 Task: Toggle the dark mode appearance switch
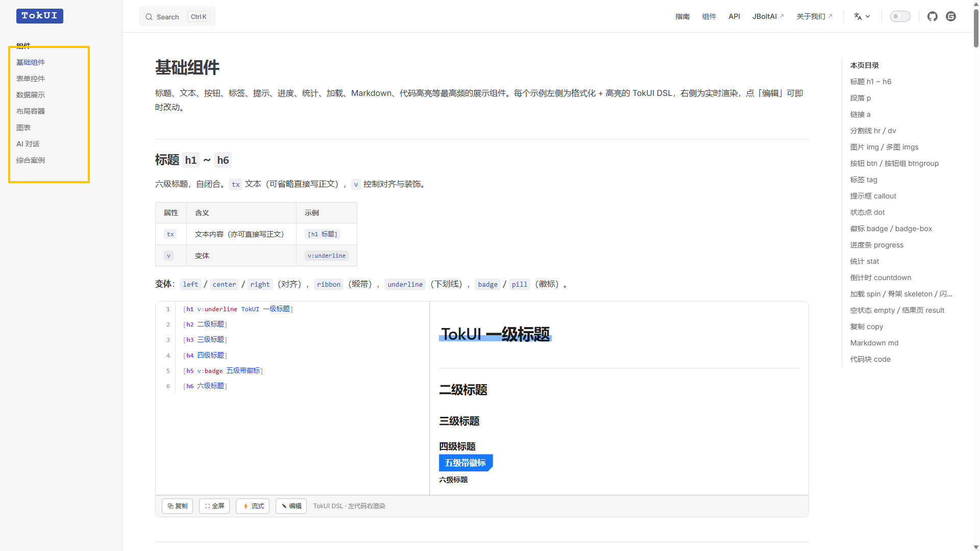(x=900, y=16)
